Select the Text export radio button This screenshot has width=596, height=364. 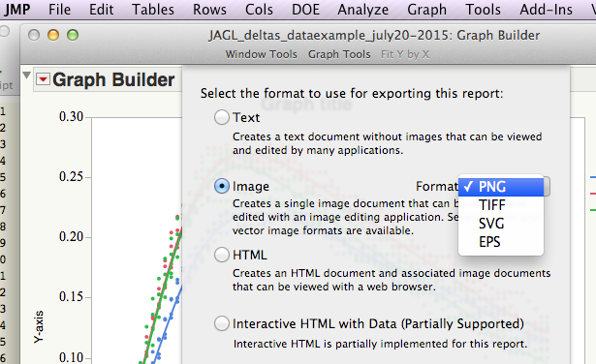pyautogui.click(x=222, y=117)
